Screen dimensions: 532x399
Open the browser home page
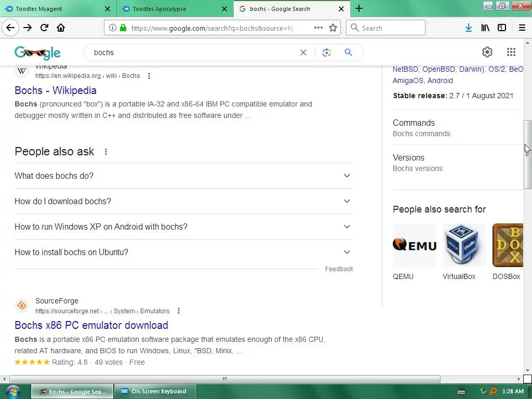(61, 28)
